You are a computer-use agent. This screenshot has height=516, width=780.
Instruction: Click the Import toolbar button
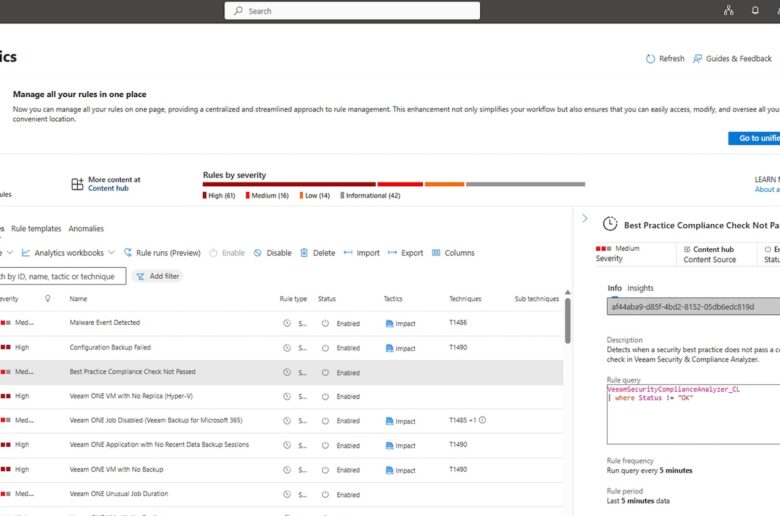pyautogui.click(x=361, y=253)
